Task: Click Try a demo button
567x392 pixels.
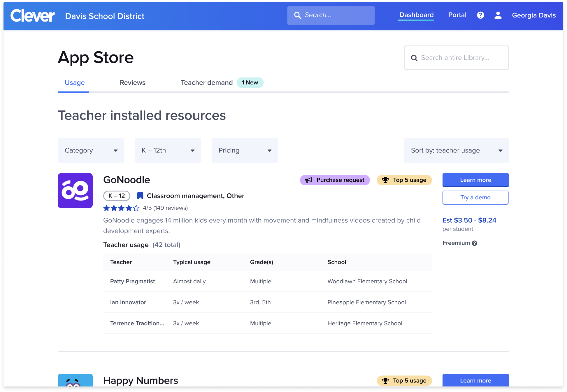Action: pyautogui.click(x=475, y=198)
